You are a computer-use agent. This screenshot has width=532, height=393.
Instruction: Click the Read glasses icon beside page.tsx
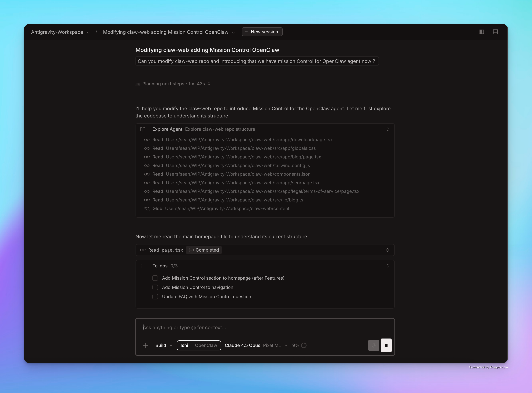tap(143, 250)
